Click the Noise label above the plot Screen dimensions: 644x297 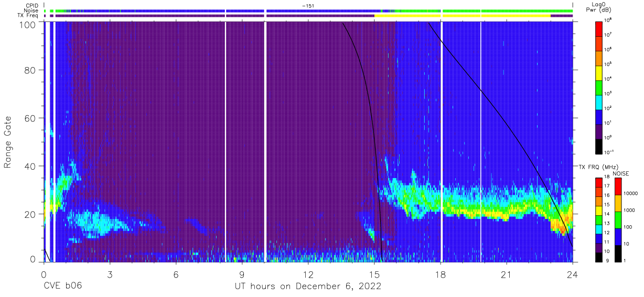pyautogui.click(x=32, y=10)
